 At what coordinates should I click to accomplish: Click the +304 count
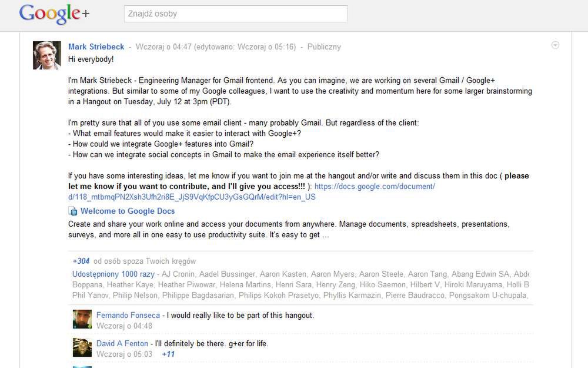[x=81, y=261]
